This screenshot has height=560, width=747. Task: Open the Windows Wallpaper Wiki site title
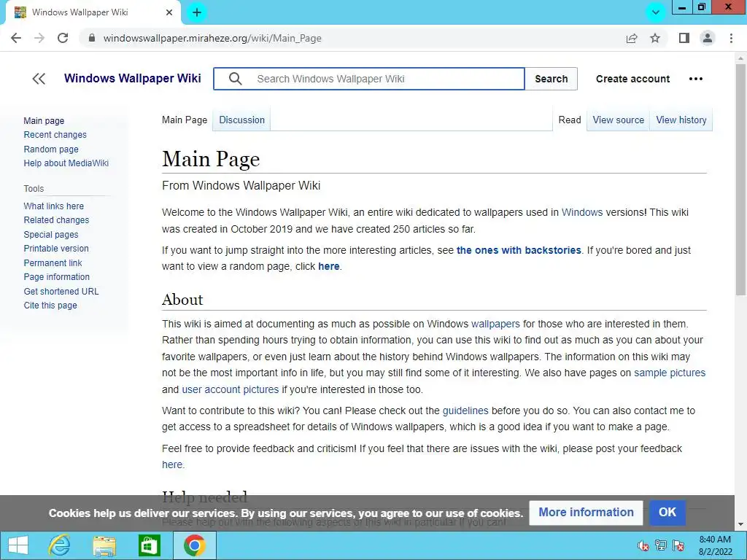[x=133, y=78]
